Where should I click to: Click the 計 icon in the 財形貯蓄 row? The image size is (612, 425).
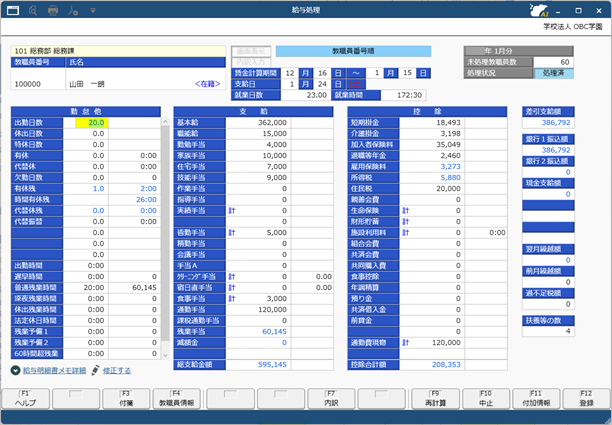click(x=406, y=222)
